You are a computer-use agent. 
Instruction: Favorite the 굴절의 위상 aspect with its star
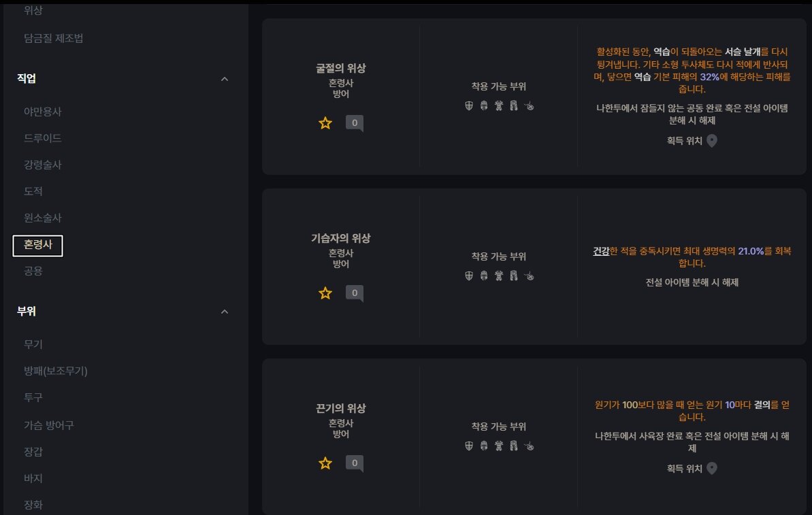click(325, 123)
